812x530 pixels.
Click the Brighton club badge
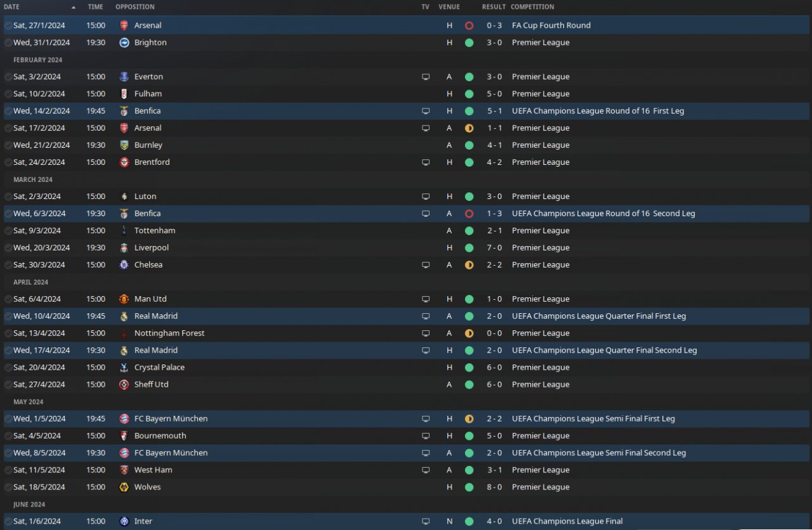coord(124,42)
